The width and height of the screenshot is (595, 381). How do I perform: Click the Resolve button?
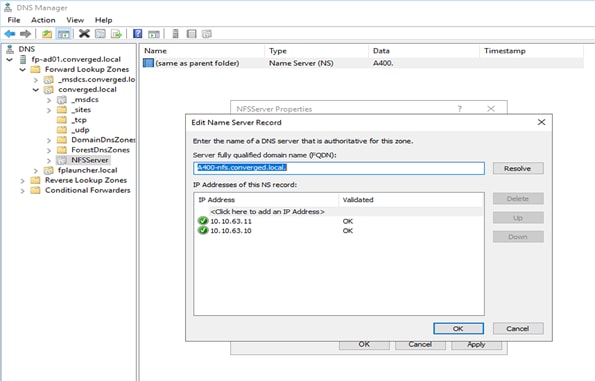[x=518, y=168]
